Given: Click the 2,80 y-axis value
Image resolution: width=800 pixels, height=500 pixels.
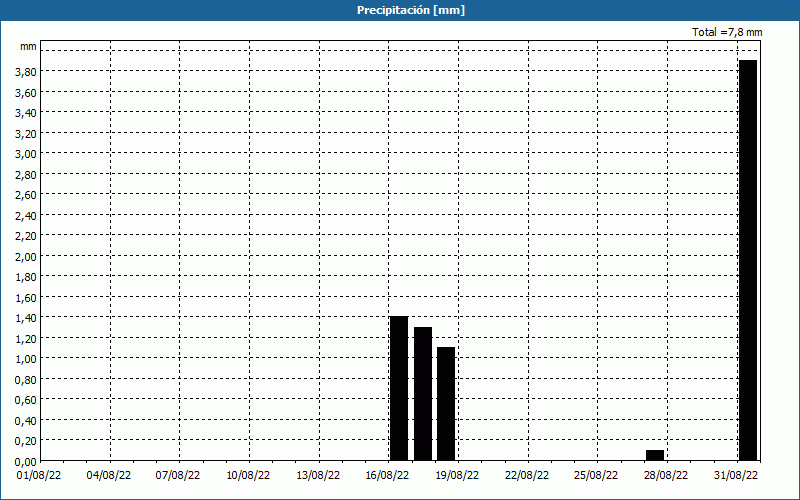Looking at the screenshot, I should point(26,175).
